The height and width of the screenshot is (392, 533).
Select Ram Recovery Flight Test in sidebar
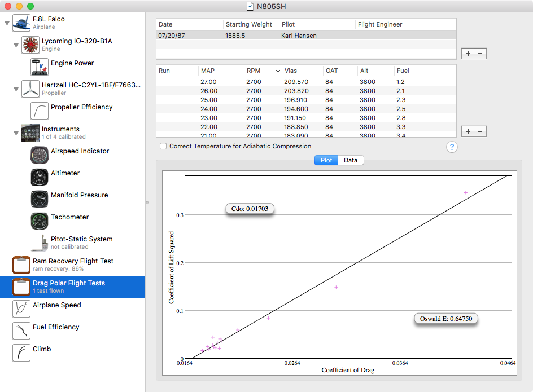point(72,265)
